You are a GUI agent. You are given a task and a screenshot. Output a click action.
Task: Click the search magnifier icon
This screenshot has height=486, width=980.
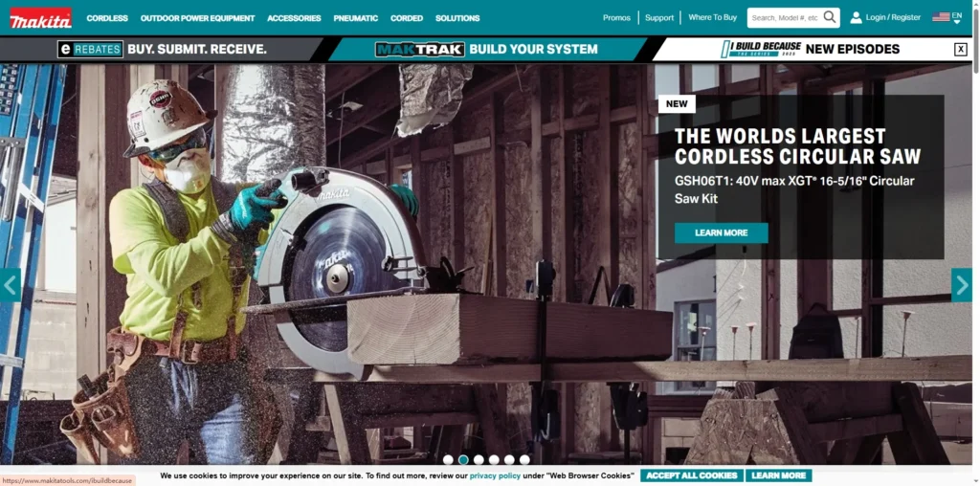pos(830,17)
